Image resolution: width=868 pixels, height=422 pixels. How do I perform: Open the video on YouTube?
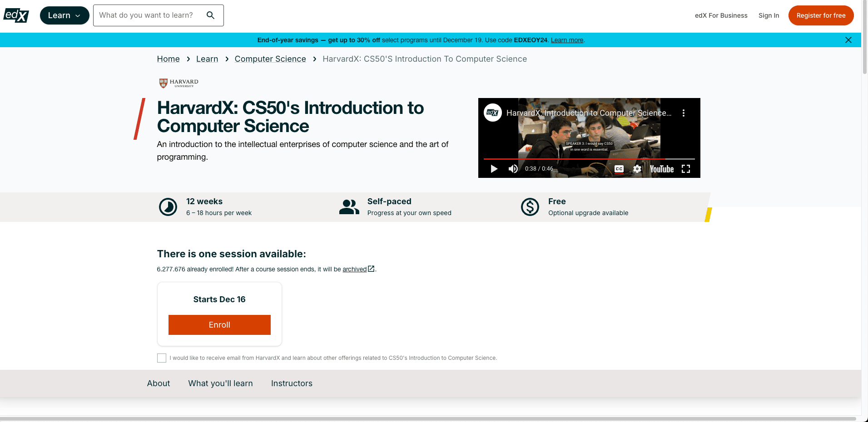click(662, 169)
